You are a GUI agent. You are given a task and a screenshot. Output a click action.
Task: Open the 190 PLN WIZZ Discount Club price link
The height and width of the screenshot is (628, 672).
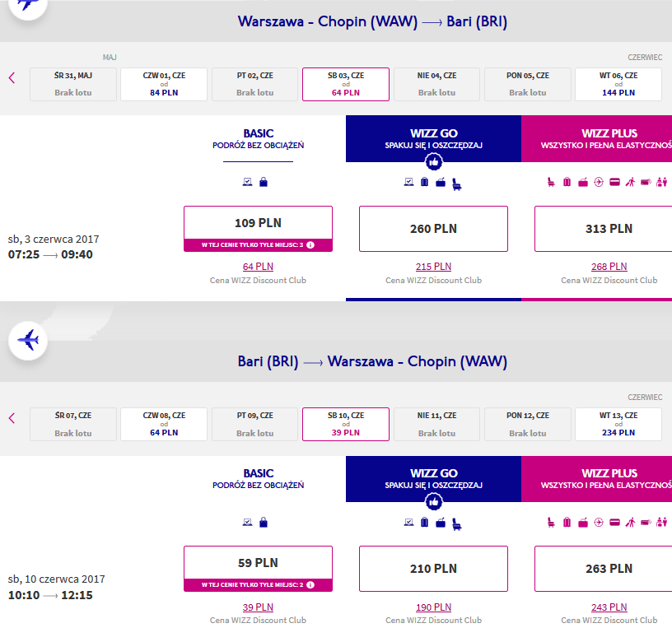pos(433,607)
